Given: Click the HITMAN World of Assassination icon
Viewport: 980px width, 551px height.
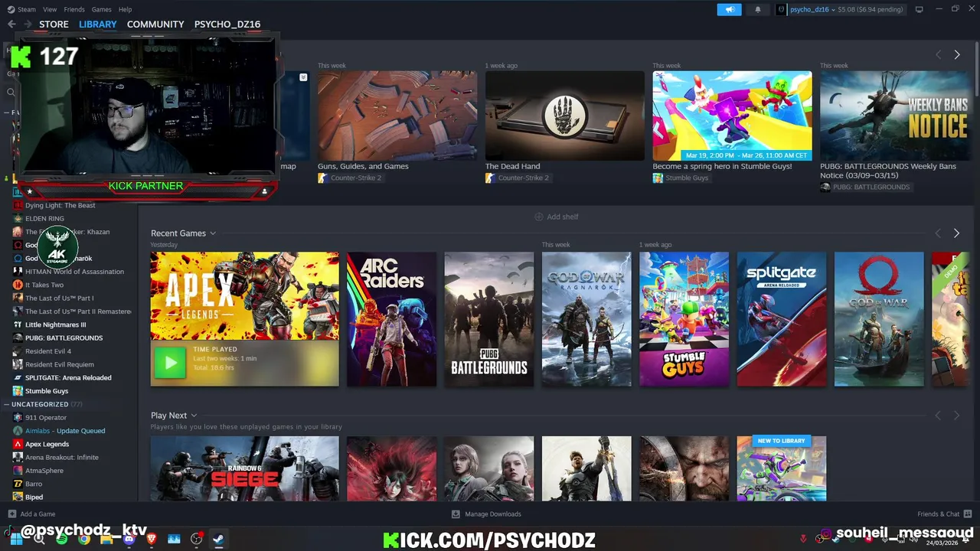Looking at the screenshot, I should (18, 272).
